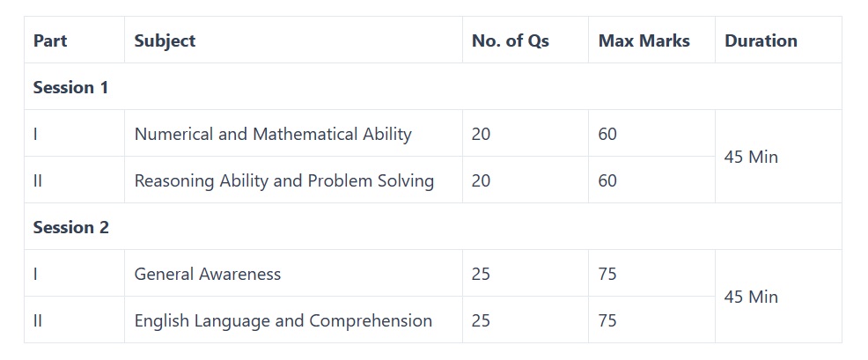The width and height of the screenshot is (868, 360).
Task: Click the 'No. of Qs' header
Action: click(510, 40)
